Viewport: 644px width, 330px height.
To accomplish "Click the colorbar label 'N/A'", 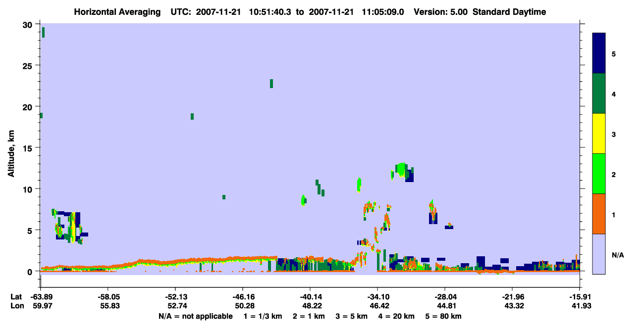I will click(x=617, y=255).
